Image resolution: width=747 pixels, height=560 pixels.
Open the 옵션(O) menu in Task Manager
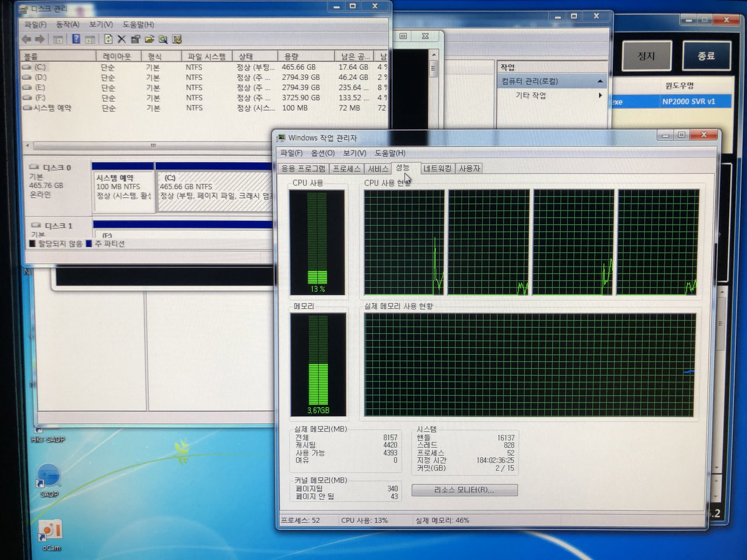pyautogui.click(x=323, y=153)
